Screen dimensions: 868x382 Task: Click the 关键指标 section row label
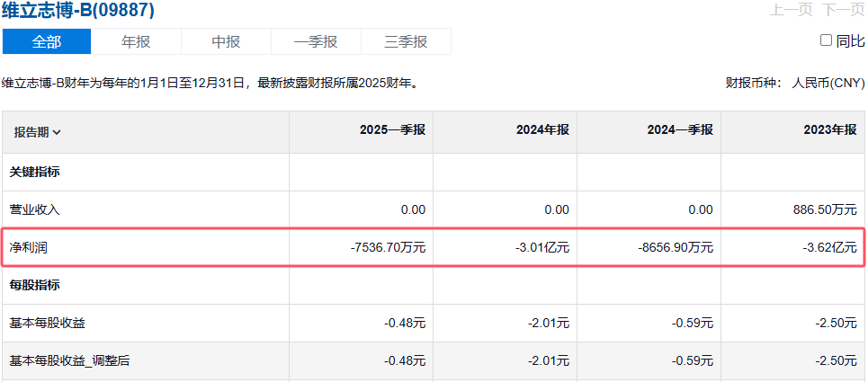click(x=35, y=172)
